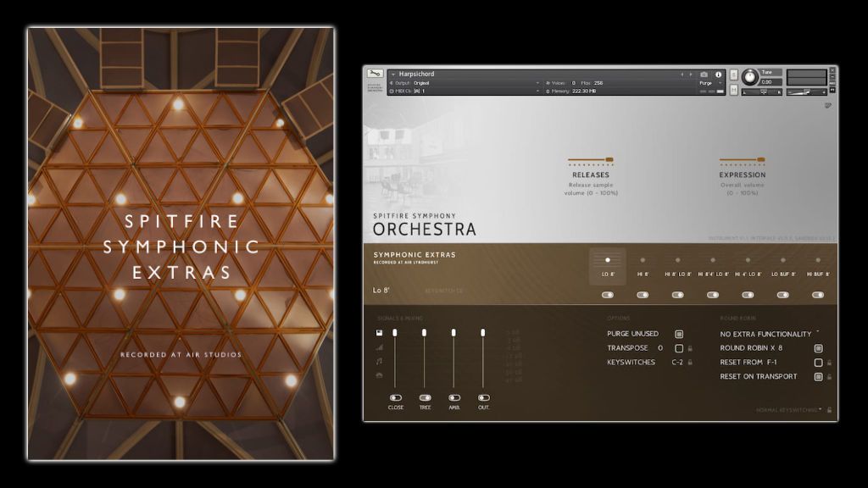Click the music note icon in mixer
This screenshot has height=488, width=868.
point(379,361)
